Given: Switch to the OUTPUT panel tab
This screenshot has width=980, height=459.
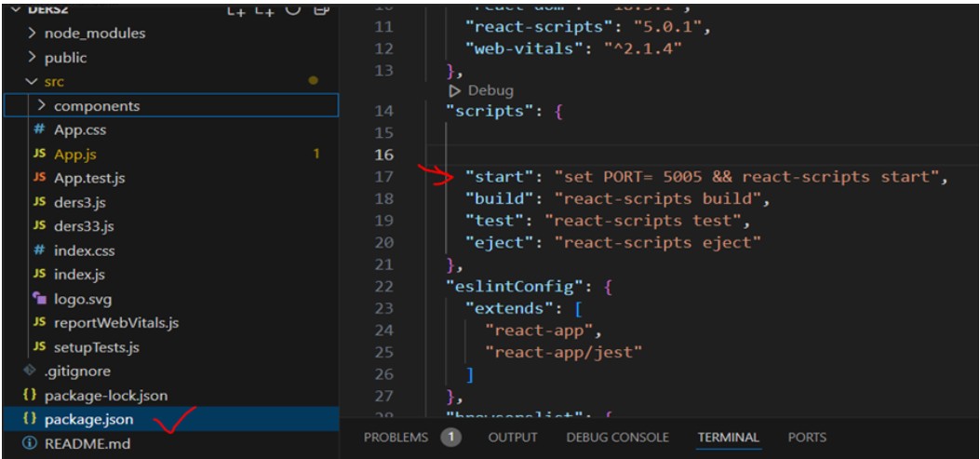Looking at the screenshot, I should pyautogui.click(x=513, y=438).
